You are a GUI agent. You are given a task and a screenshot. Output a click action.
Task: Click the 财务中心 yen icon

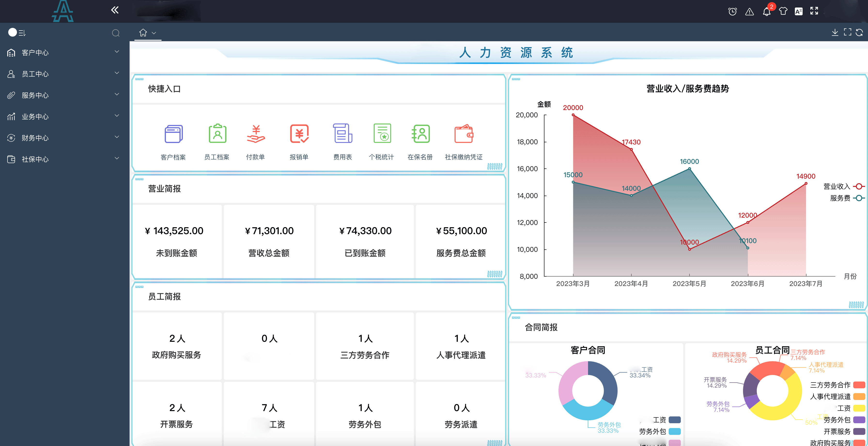point(11,138)
